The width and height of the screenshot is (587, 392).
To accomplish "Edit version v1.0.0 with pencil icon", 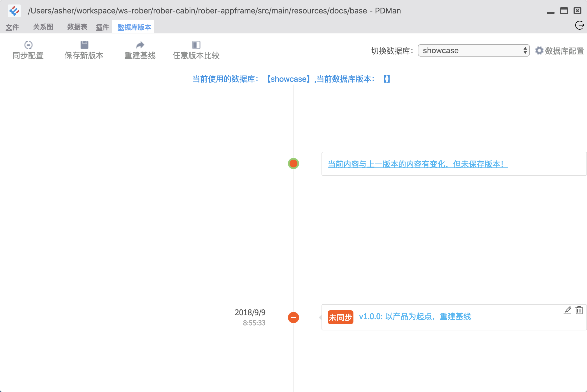I will coord(567,310).
